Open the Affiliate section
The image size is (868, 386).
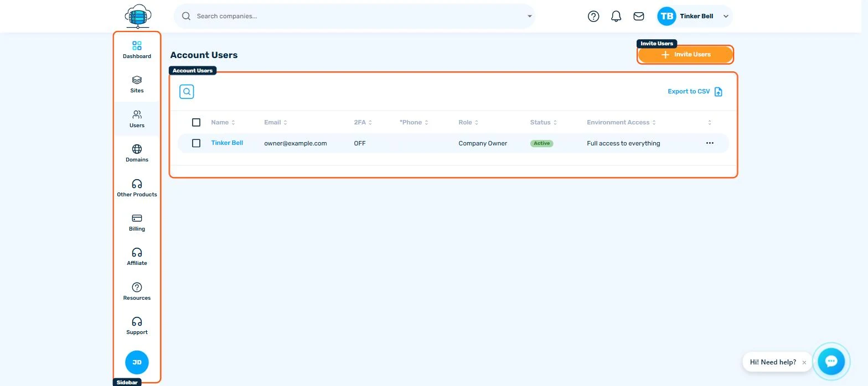[x=137, y=257]
